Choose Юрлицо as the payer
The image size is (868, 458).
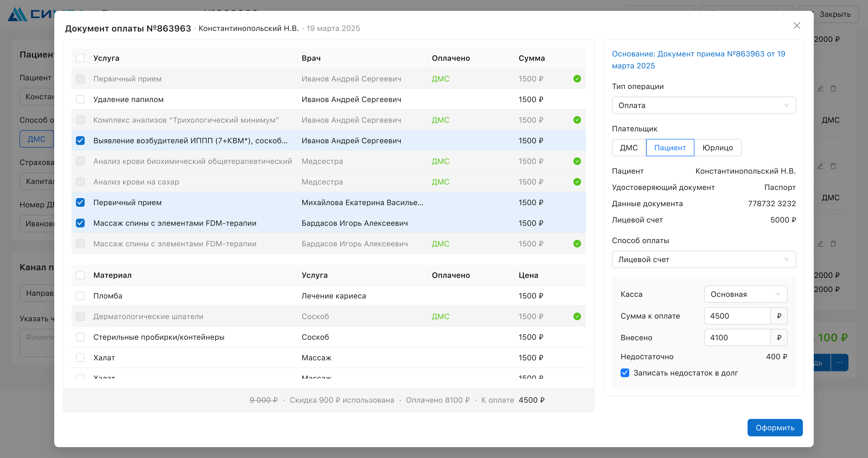717,148
